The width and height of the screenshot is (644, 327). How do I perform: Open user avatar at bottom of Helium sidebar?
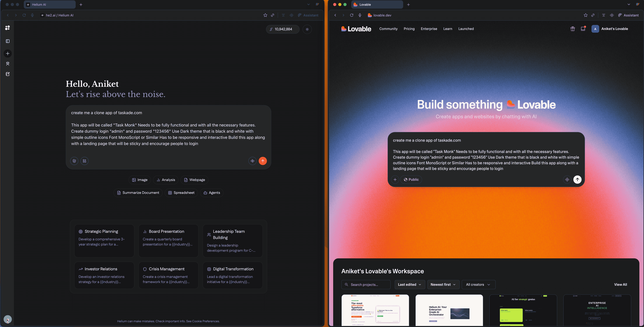[x=8, y=319]
